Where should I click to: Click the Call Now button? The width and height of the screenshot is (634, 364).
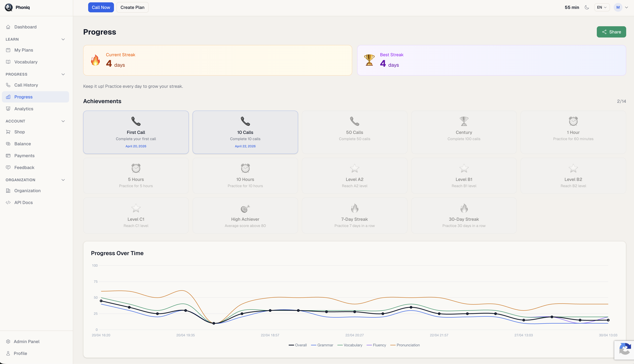click(x=101, y=7)
